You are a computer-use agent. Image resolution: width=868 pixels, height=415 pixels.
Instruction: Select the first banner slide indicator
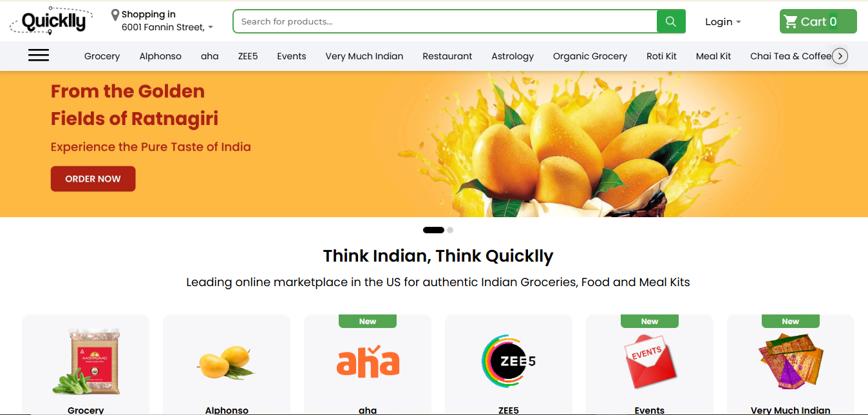click(x=433, y=230)
